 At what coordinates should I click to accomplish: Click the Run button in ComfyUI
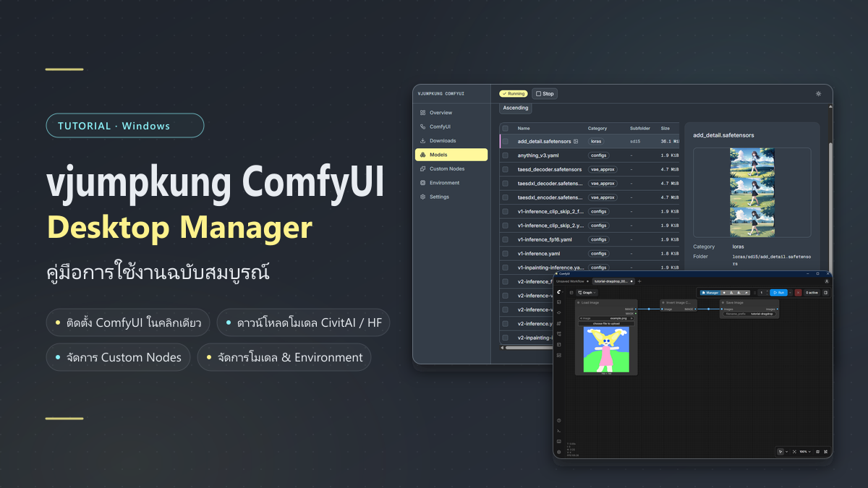tap(778, 292)
